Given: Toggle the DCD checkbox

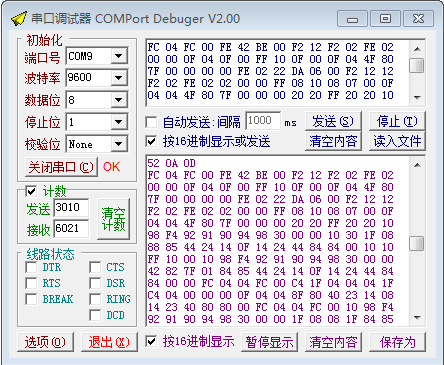Looking at the screenshot, I should (95, 315).
